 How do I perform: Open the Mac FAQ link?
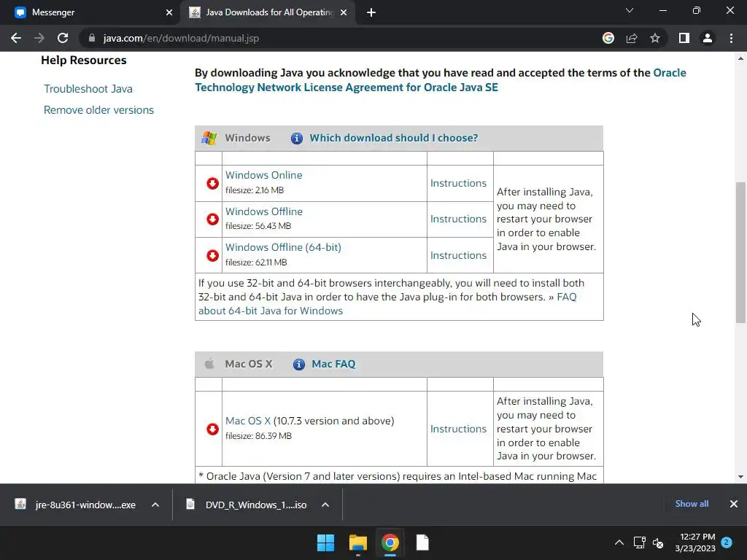click(333, 365)
